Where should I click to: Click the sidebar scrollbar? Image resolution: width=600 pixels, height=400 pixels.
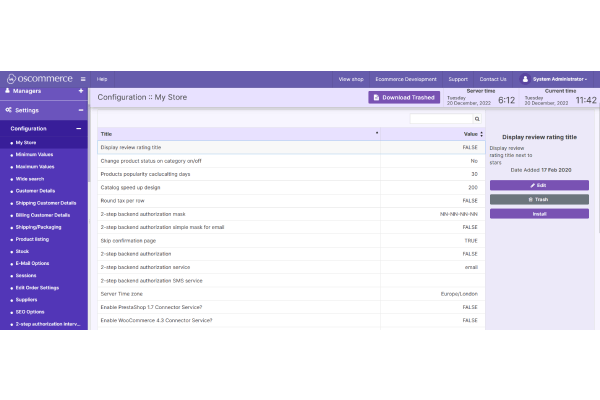89,145
